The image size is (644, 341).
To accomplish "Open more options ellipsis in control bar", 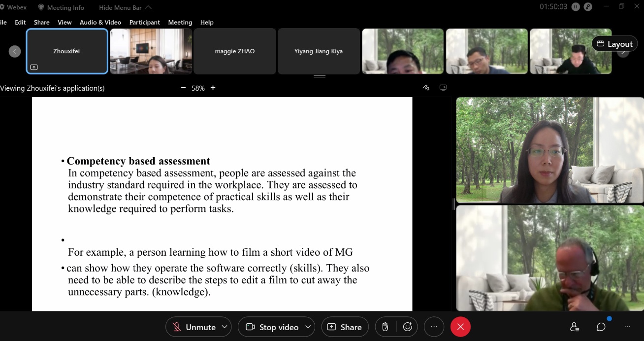I will click(434, 327).
